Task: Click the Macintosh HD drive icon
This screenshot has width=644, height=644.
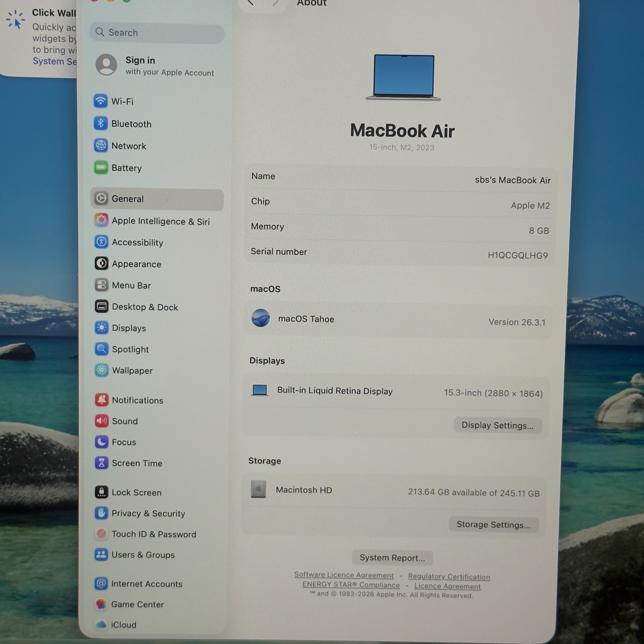Action: pyautogui.click(x=258, y=489)
